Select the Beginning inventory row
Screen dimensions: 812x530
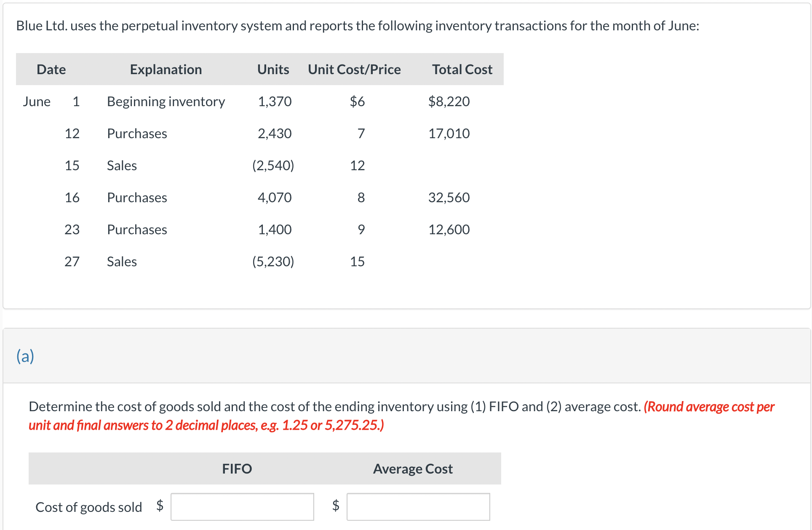(x=166, y=101)
